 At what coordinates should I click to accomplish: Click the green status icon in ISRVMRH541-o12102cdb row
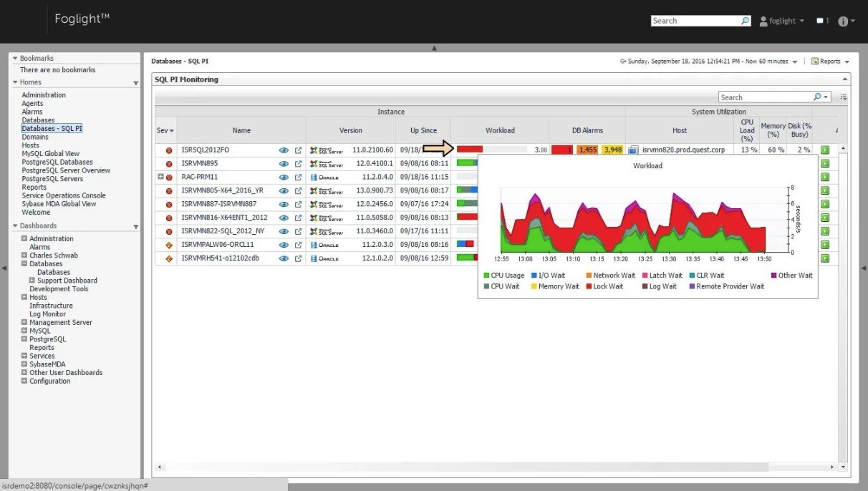[825, 258]
